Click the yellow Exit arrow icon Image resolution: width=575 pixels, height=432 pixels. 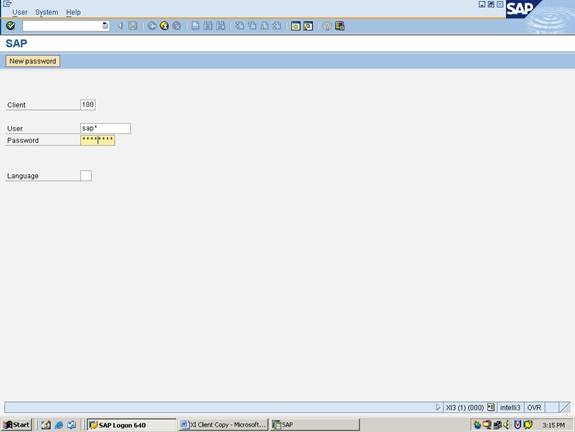pyautogui.click(x=164, y=26)
